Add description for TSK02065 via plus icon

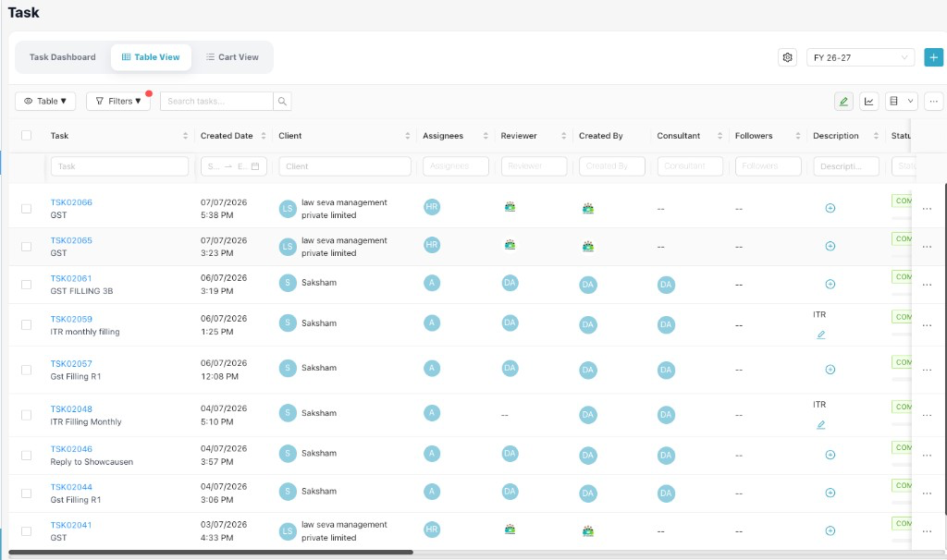[830, 246]
